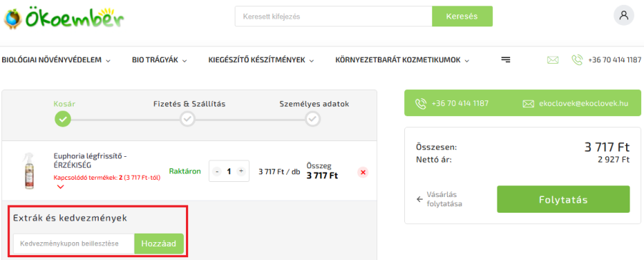Image resolution: width=644 pixels, height=260 pixels.
Task: Click +36 70 414 1187 in the green banner
Action: tap(460, 104)
